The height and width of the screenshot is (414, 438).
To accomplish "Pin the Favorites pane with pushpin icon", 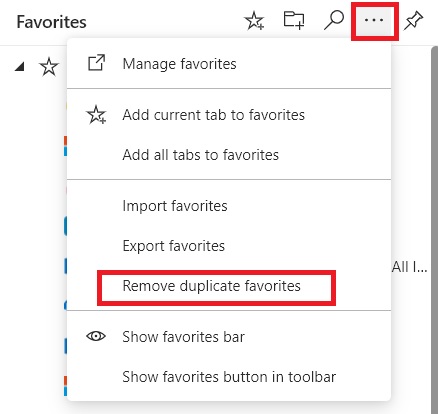I will pos(413,21).
